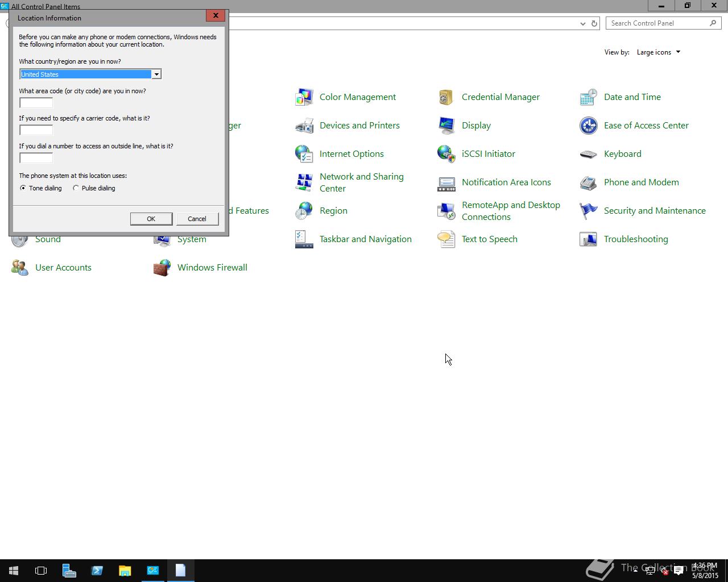
Task: Open the Security and Maintenance flag icon
Action: coord(589,211)
